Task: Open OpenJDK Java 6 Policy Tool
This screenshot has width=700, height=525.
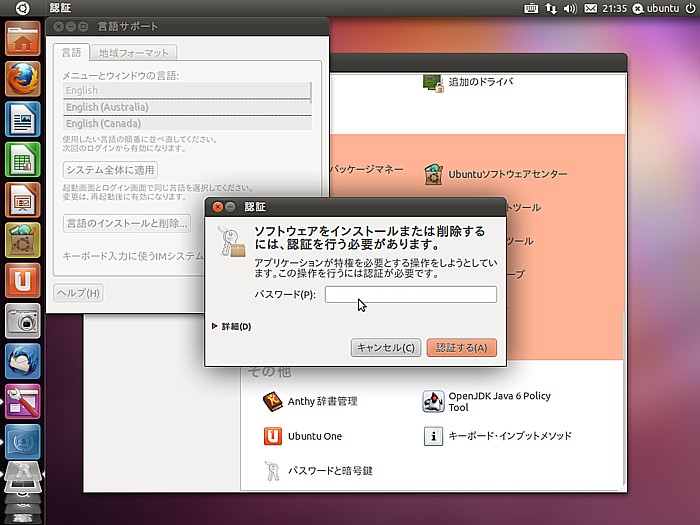Action: coord(487,401)
